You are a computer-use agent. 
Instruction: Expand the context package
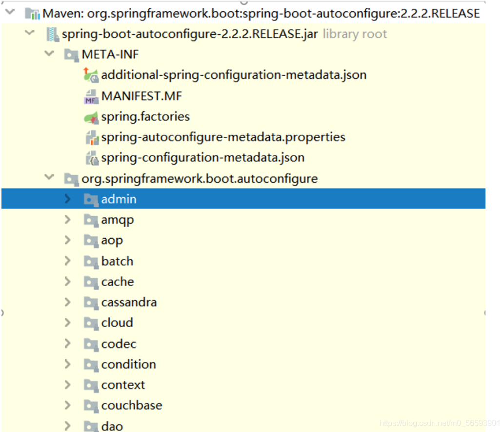coord(67,385)
